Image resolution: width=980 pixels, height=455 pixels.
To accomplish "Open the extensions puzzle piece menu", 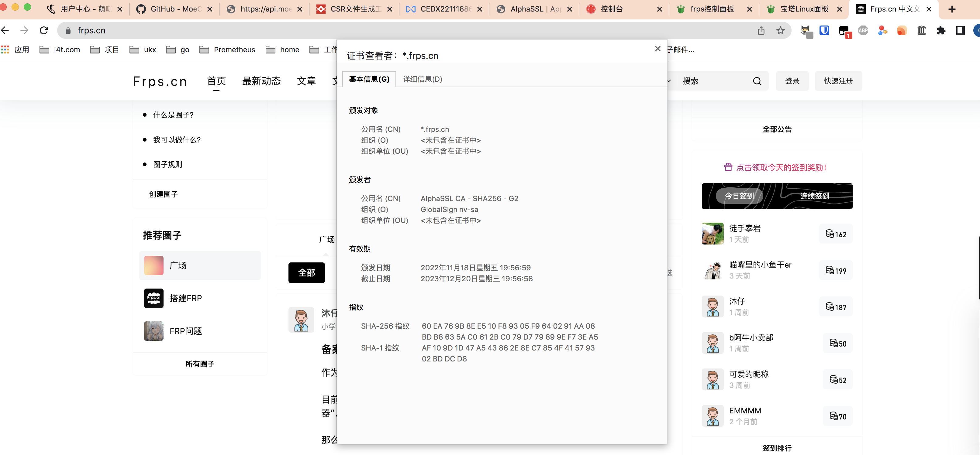I will (x=941, y=30).
